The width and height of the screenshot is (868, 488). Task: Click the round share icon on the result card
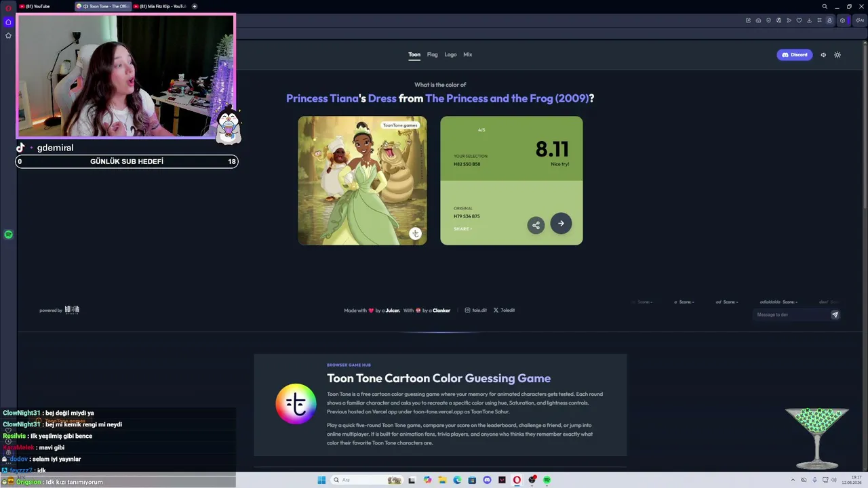click(536, 225)
